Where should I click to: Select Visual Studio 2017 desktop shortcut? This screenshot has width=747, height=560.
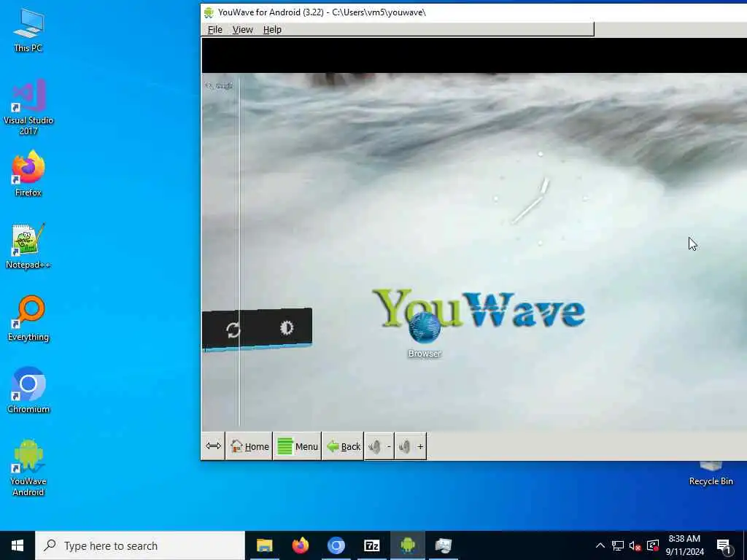pos(28,107)
